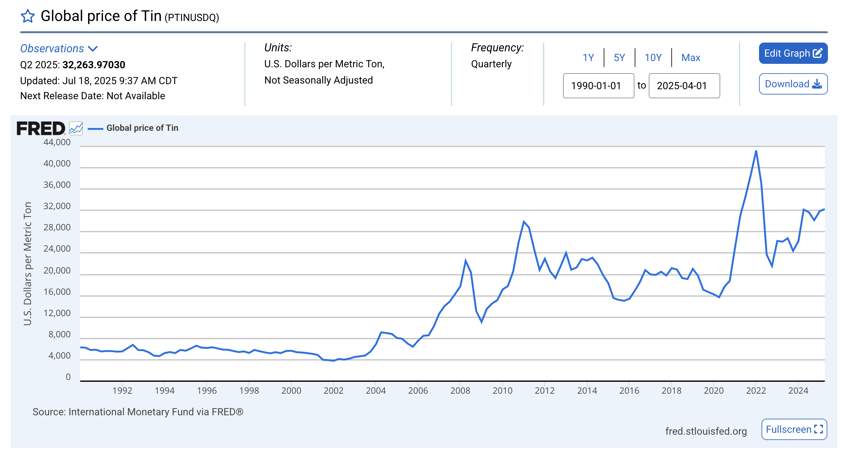
Task: Click the Updated: Jul 18, 2025 text
Action: [98, 81]
